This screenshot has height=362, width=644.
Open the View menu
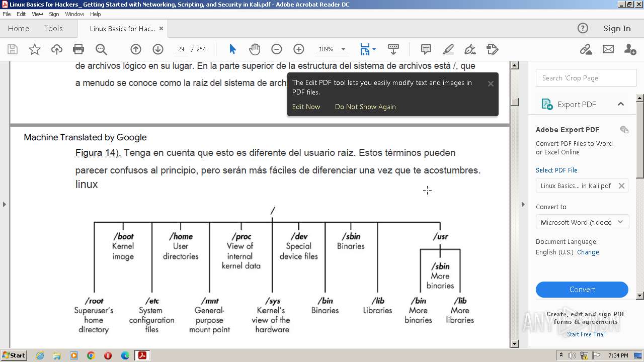[x=37, y=14]
